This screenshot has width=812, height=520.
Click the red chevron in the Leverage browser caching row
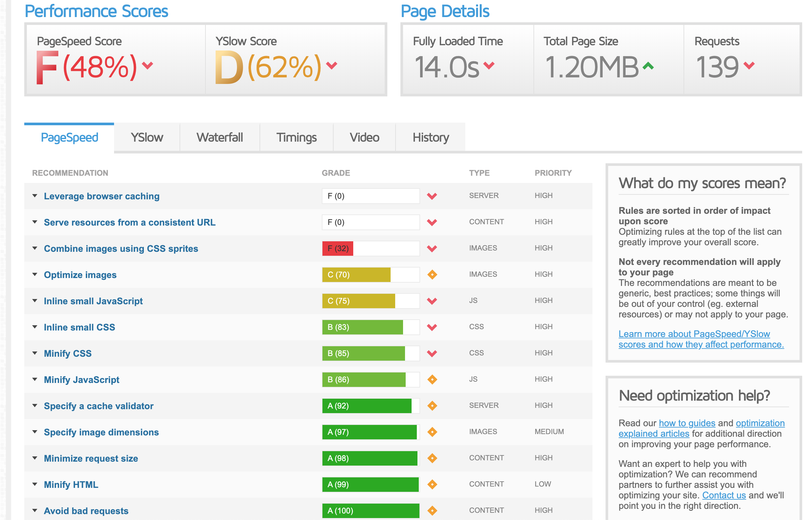click(432, 196)
